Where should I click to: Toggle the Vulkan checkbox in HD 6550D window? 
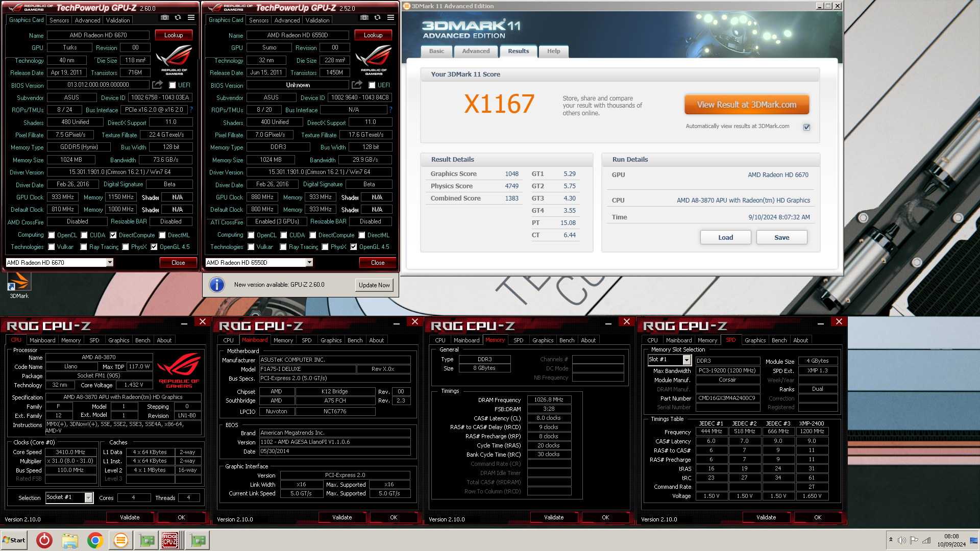click(251, 247)
